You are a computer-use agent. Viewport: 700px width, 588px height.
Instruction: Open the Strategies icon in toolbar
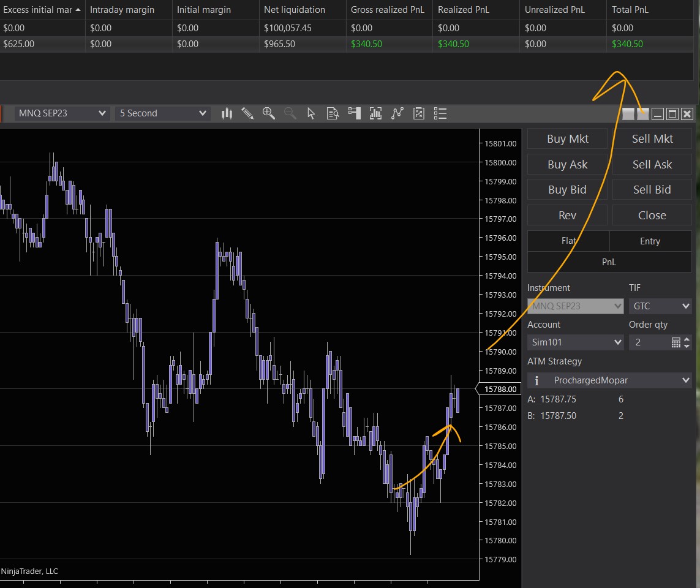pos(419,113)
